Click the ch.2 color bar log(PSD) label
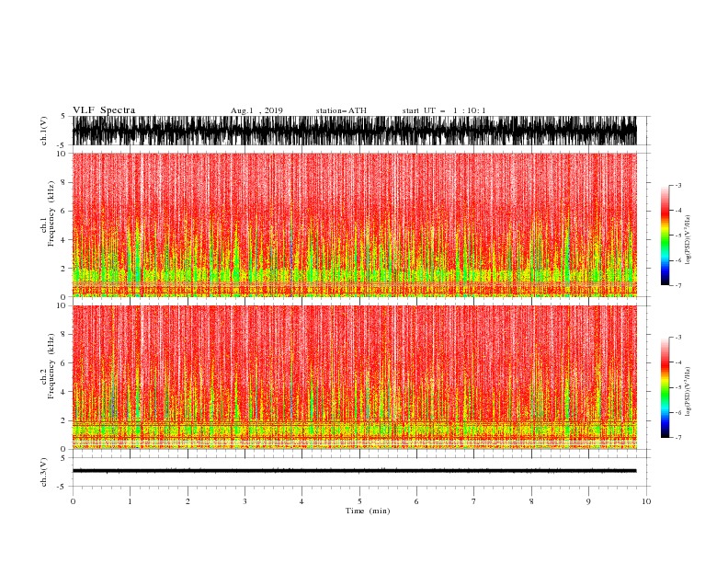Image resolution: width=728 pixels, height=563 pixels. point(688,392)
